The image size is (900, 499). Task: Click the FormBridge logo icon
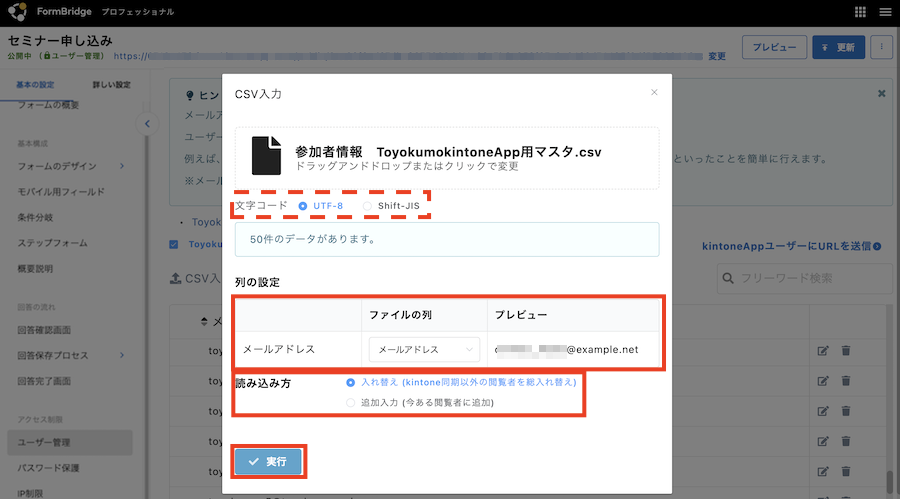pos(17,12)
